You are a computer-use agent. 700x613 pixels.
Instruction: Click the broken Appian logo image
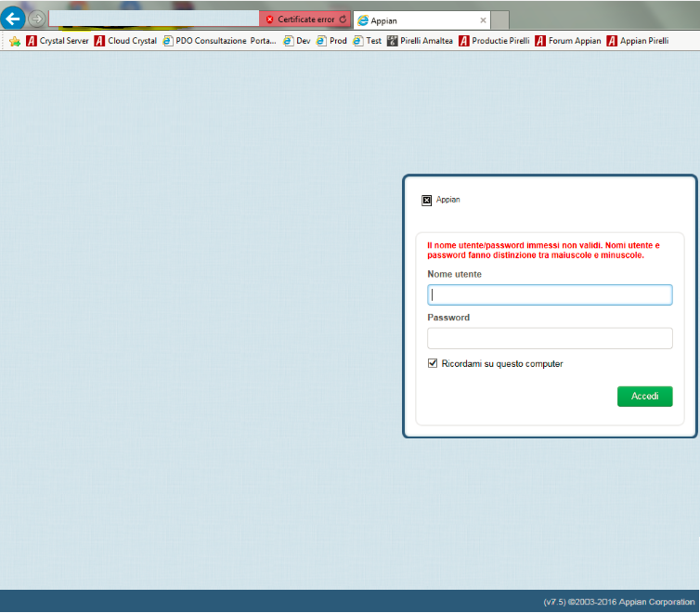(427, 200)
